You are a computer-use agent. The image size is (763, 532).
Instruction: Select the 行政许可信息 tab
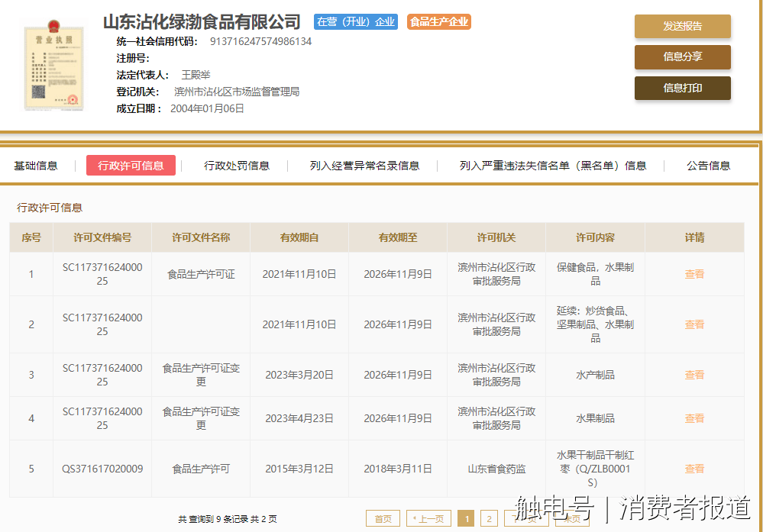(x=131, y=166)
